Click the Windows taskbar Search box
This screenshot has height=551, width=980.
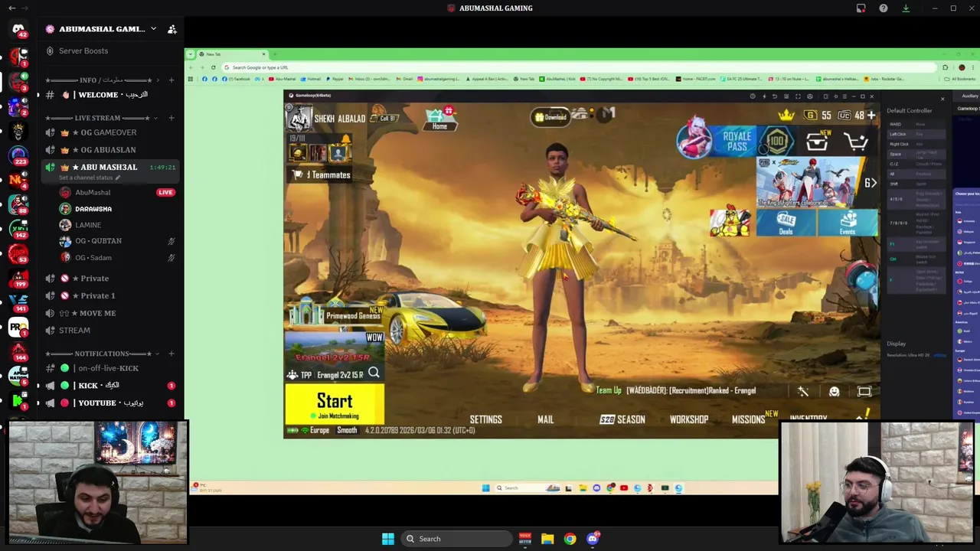[x=456, y=539]
